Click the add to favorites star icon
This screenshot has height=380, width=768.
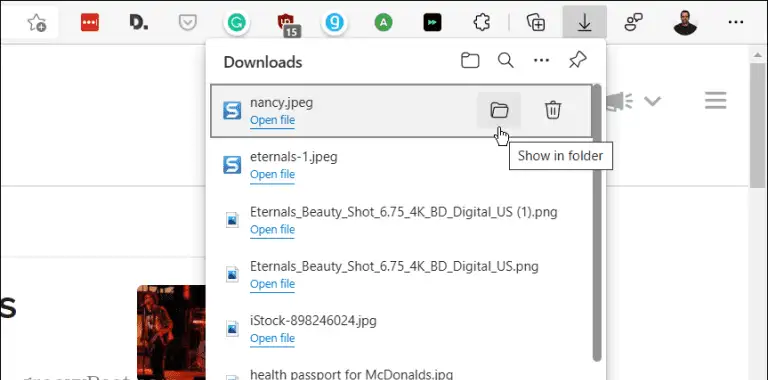tap(37, 23)
